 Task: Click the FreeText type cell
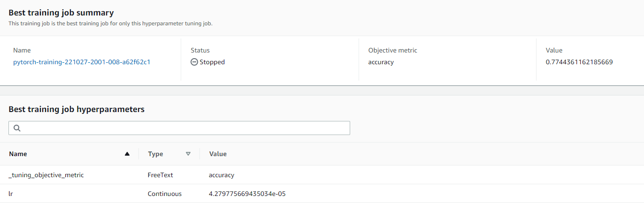coord(161,175)
